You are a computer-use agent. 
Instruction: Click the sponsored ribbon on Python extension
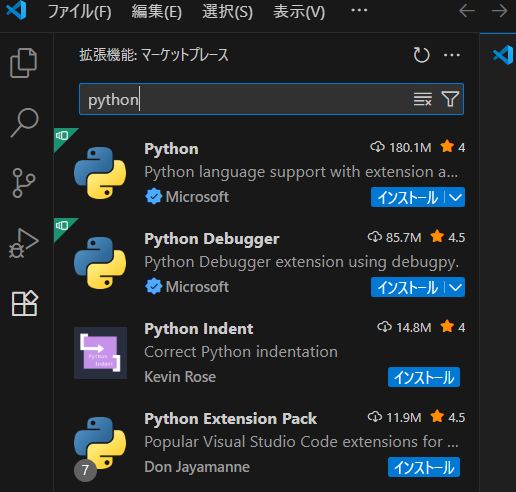pyautogui.click(x=63, y=136)
